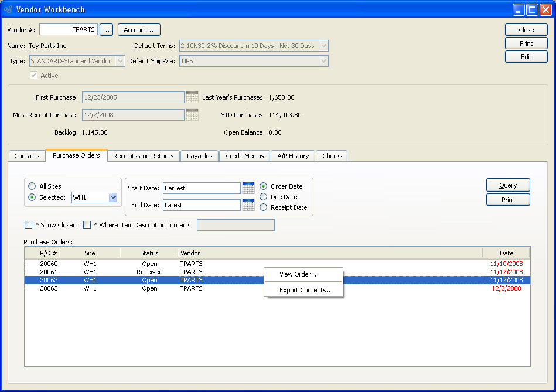Click the vendor lookup ellipsis button
Screen dimensions: 556x392
(x=106, y=30)
